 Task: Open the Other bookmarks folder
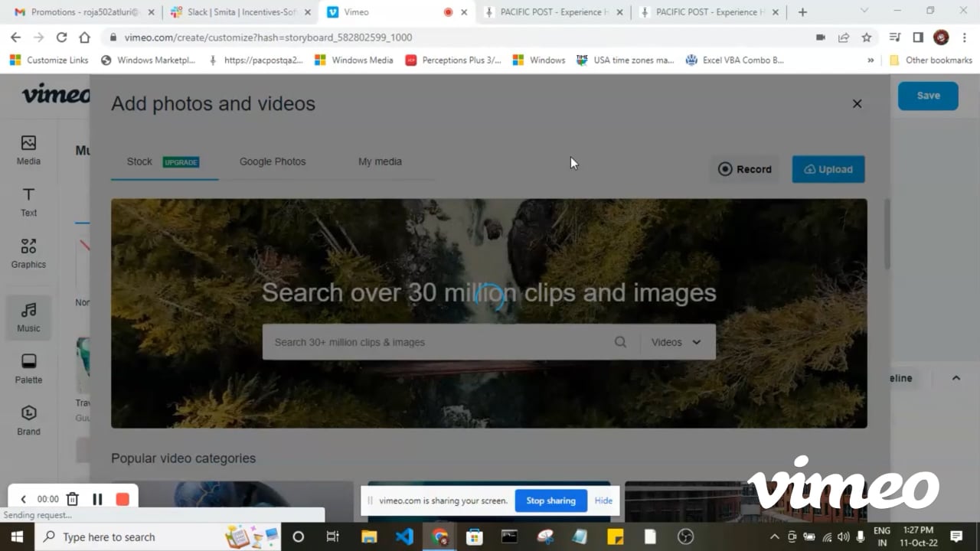[930, 60]
